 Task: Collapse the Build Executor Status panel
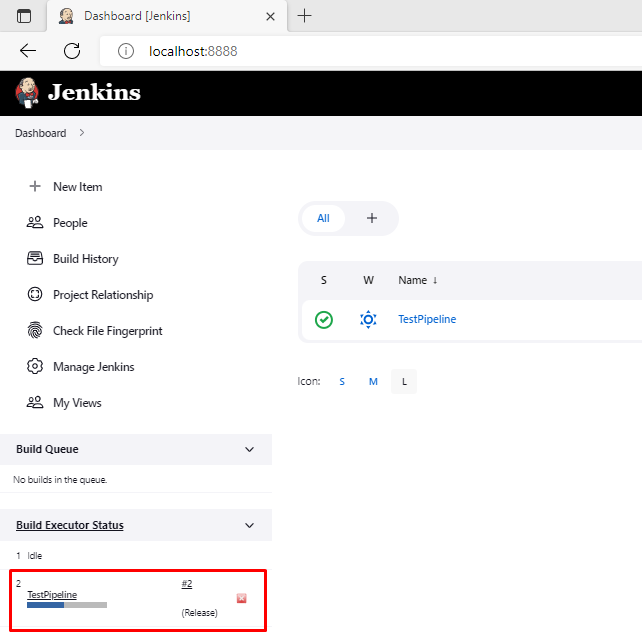249,525
